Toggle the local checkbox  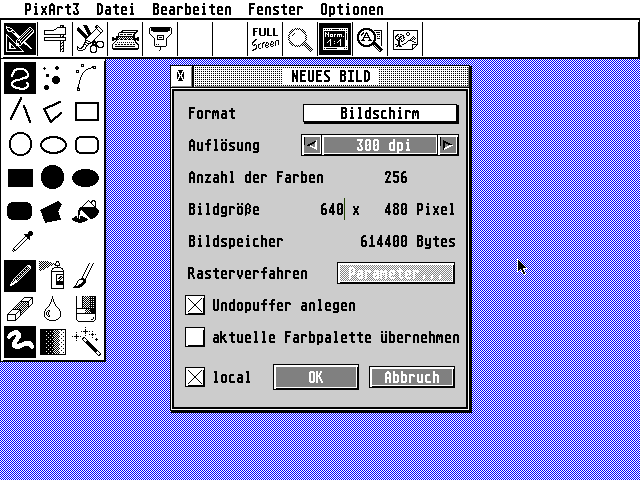(196, 377)
